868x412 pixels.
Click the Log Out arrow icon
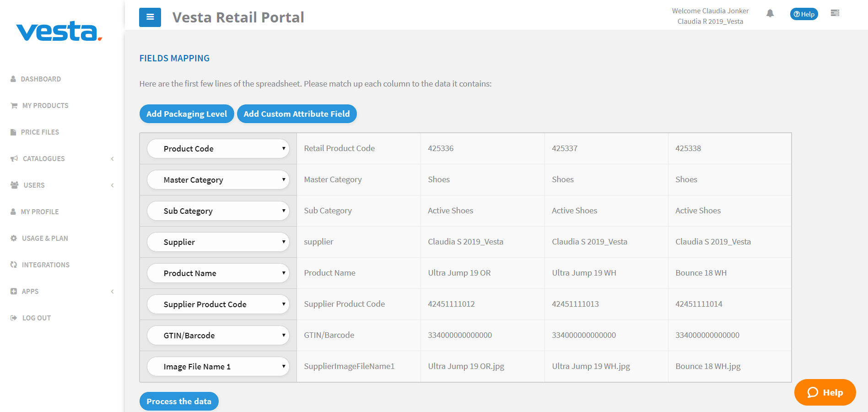click(x=14, y=318)
